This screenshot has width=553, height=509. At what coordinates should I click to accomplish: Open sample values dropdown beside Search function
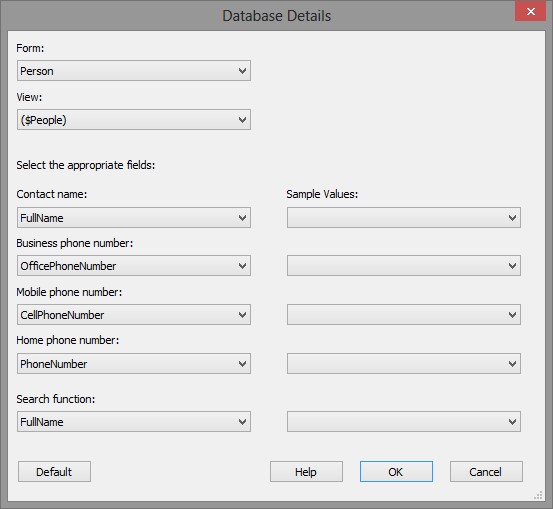(404, 422)
